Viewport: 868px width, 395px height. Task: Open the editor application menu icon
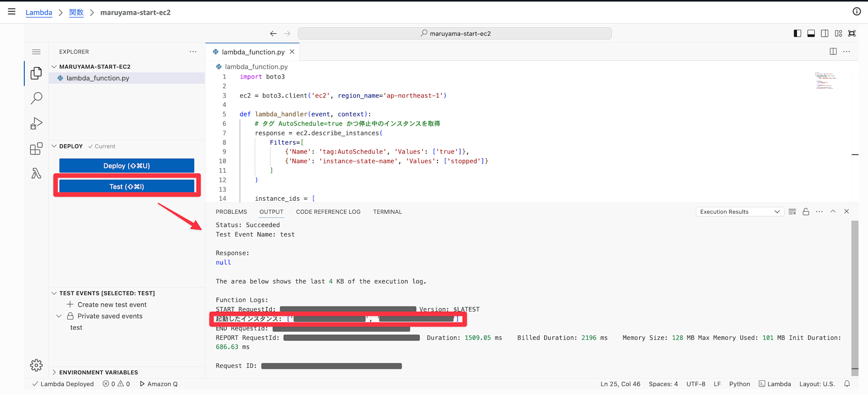coord(36,52)
